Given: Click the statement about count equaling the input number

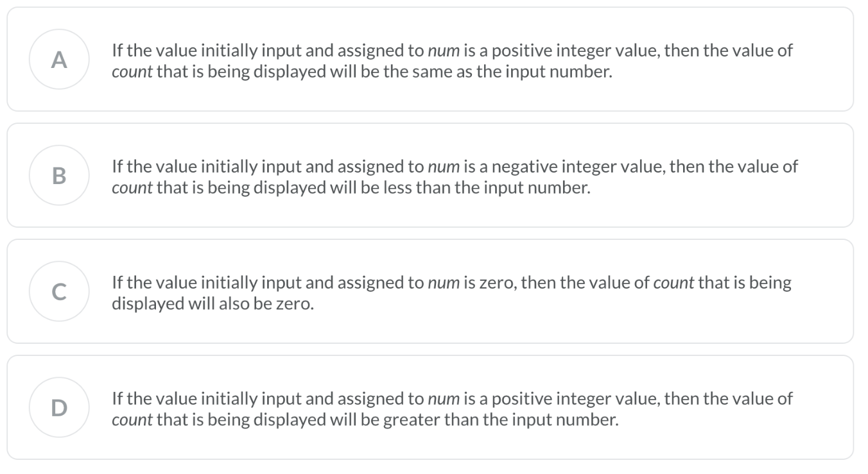Looking at the screenshot, I should 452,60.
